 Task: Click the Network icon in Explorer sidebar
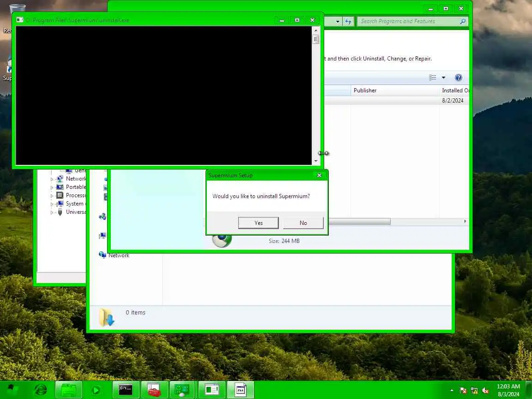(102, 255)
